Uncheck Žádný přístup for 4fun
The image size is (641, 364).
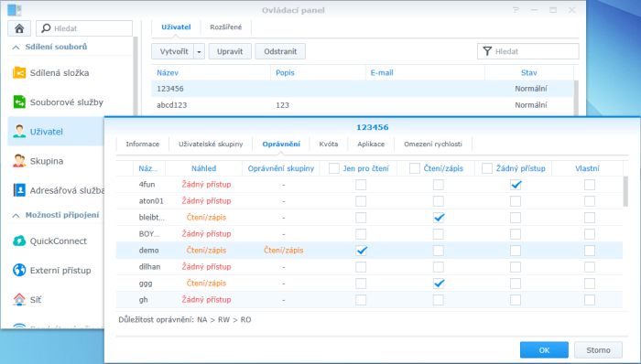[516, 185]
